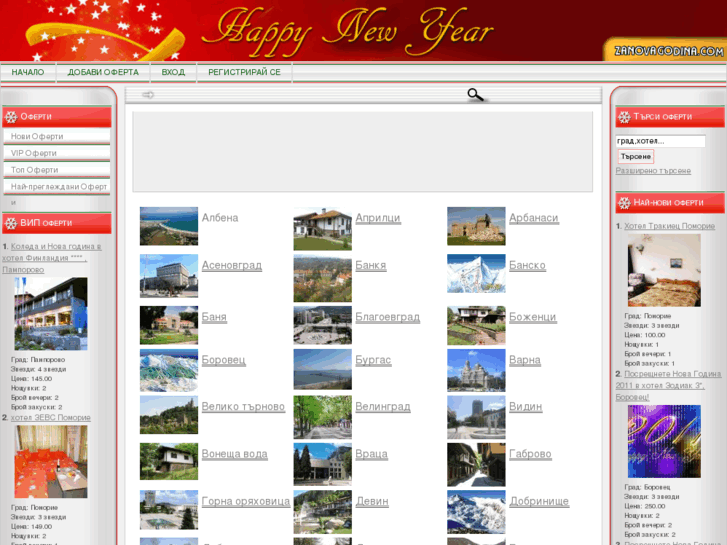
Task: Open the хотел ЗЕВС Поморие link
Action: point(51,417)
